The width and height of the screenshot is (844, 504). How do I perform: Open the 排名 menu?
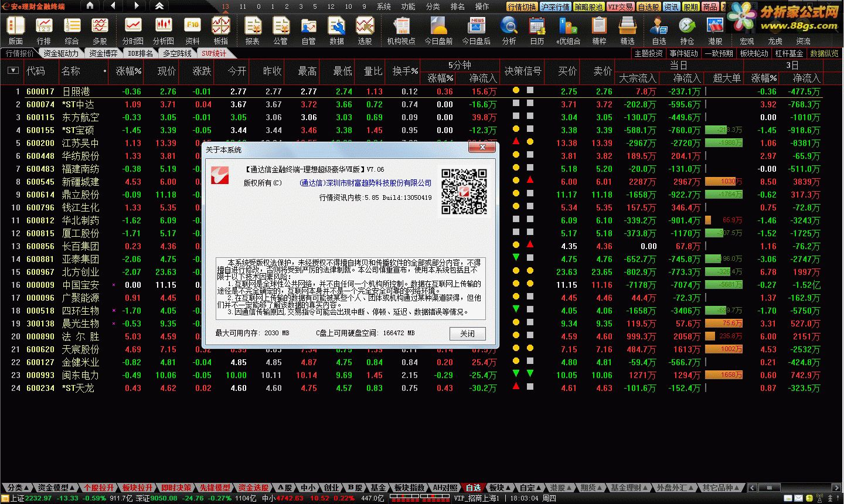[457, 6]
